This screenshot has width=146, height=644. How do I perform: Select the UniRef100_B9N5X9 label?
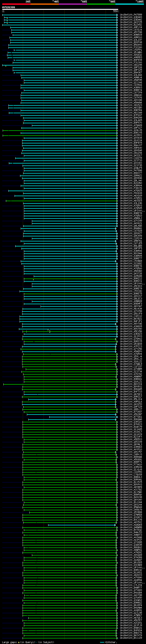click(x=131, y=35)
